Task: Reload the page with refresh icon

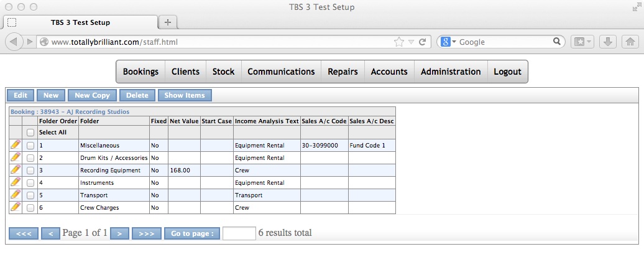Action: (422, 42)
